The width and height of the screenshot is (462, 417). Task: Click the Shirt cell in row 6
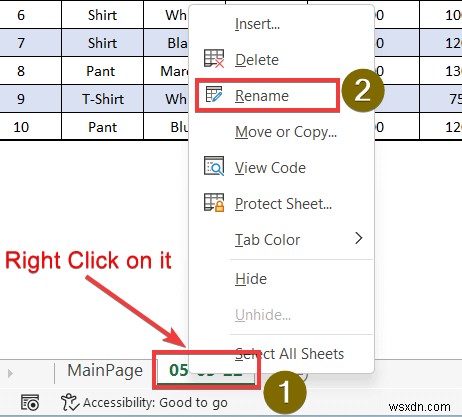click(x=103, y=15)
